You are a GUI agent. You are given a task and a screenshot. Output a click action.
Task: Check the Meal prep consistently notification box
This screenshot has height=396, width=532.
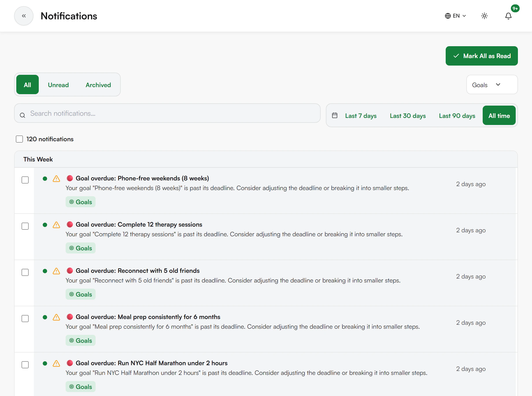pyautogui.click(x=25, y=319)
